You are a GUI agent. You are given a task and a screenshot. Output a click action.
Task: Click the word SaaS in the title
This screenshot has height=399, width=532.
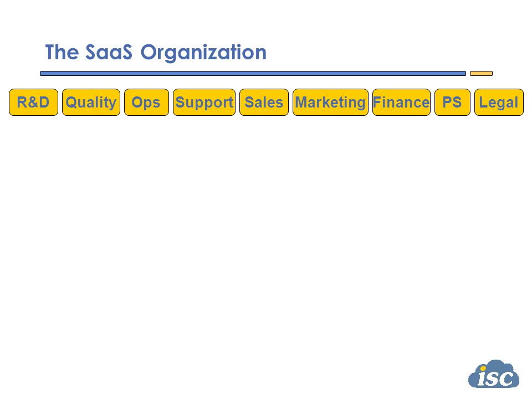109,52
